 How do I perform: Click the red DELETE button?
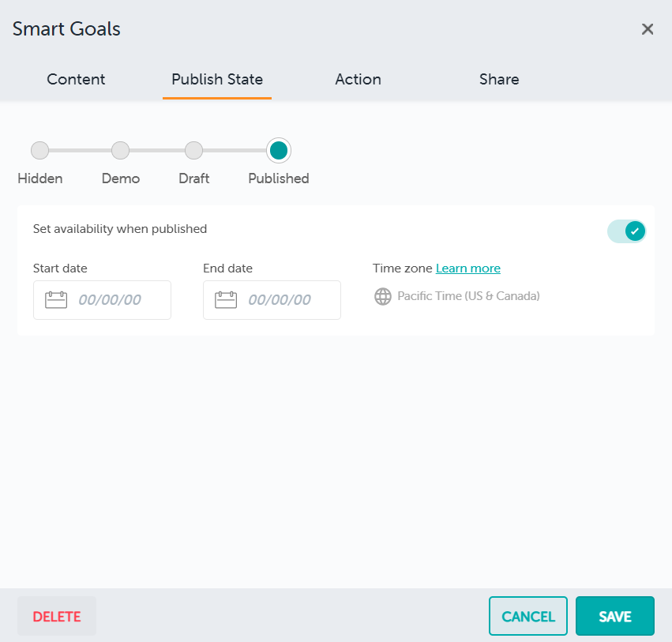57,616
